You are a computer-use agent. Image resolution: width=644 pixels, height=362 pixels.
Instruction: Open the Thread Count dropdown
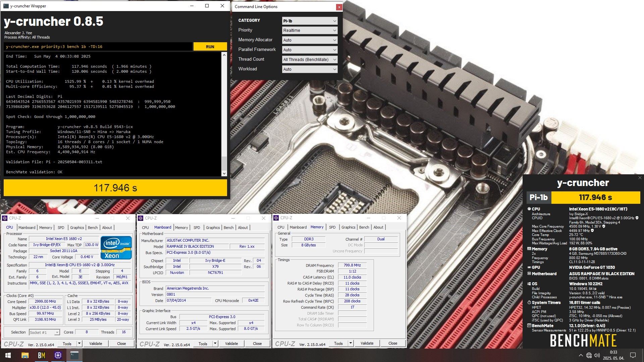[x=310, y=60]
